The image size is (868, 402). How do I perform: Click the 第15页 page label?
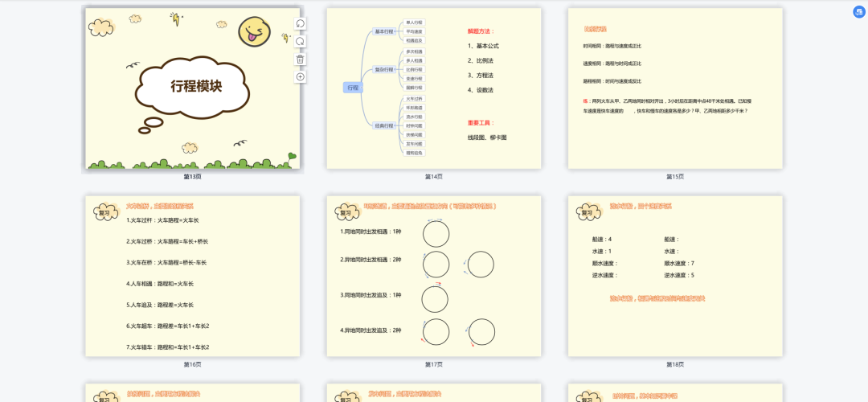coord(675,177)
